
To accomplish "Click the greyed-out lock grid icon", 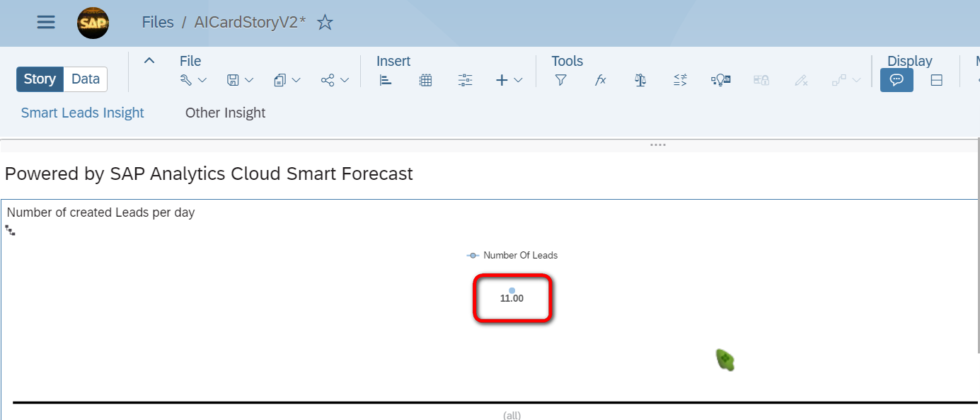I will 761,81.
